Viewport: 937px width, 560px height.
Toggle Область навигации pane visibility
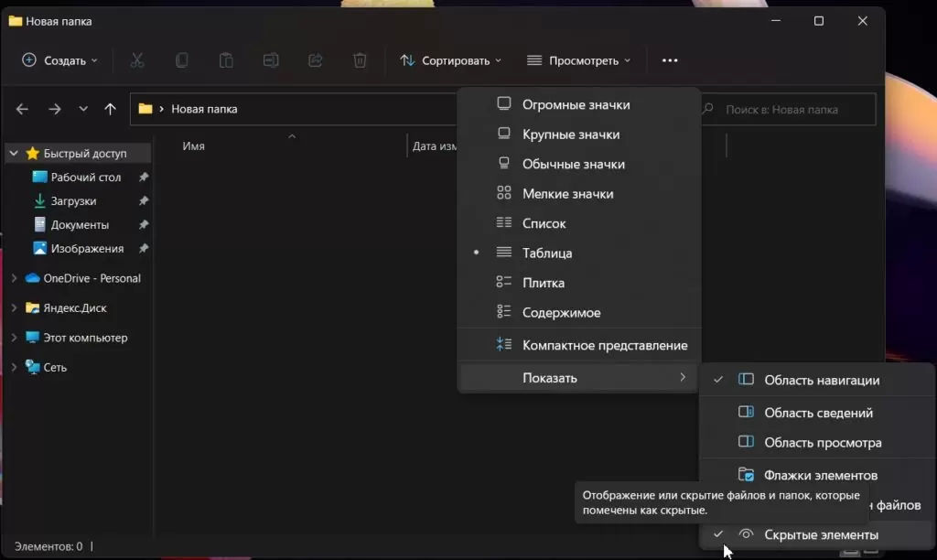click(821, 380)
